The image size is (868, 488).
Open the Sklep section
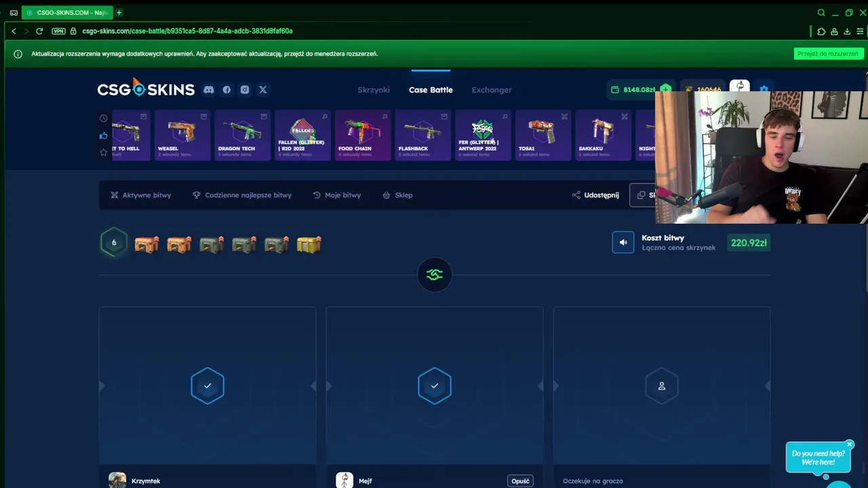coord(397,195)
